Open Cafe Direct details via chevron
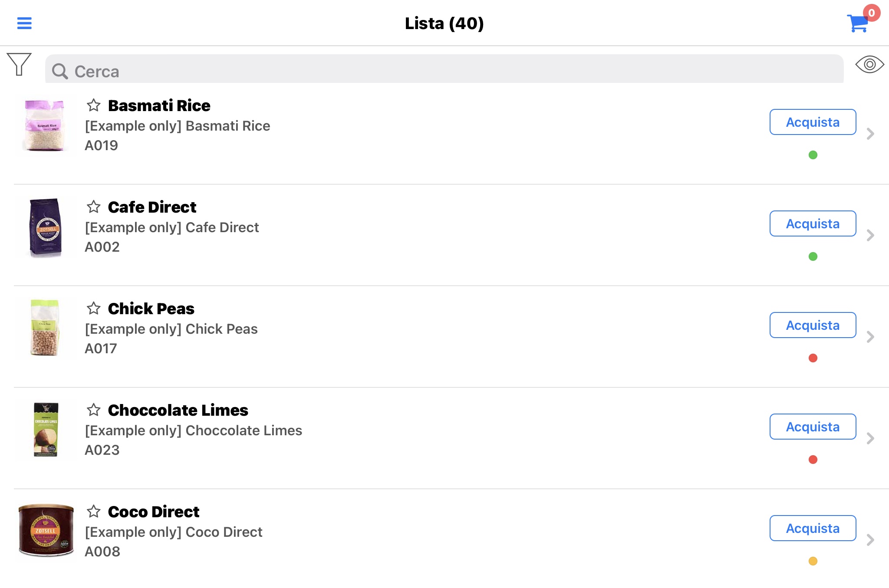The width and height of the screenshot is (889, 588). coord(870,235)
